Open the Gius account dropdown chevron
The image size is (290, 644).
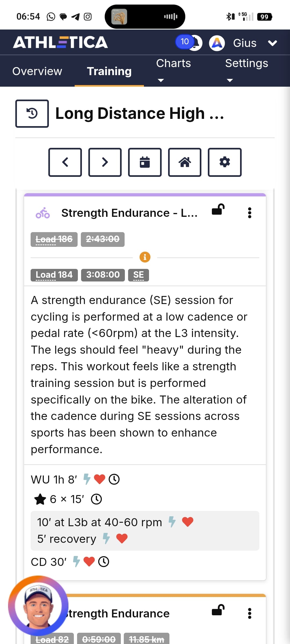272,43
